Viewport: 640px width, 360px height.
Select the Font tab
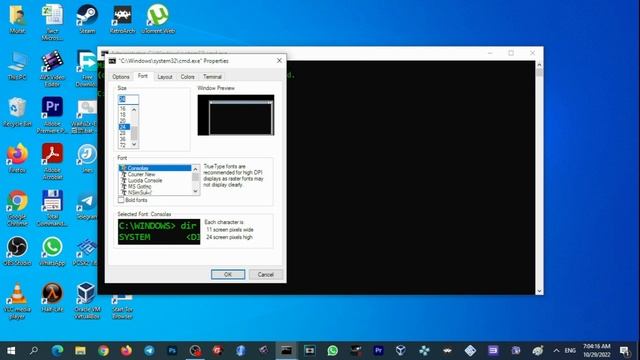pos(142,76)
